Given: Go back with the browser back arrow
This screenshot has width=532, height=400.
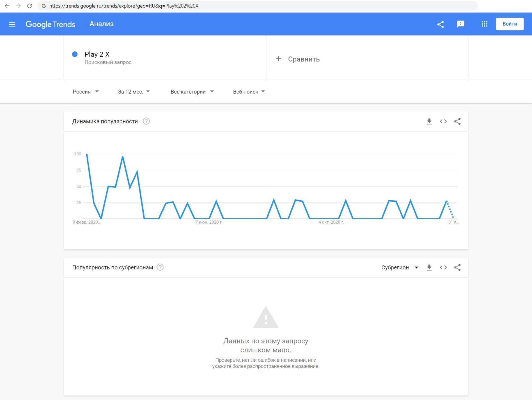Looking at the screenshot, I should click(x=7, y=6).
